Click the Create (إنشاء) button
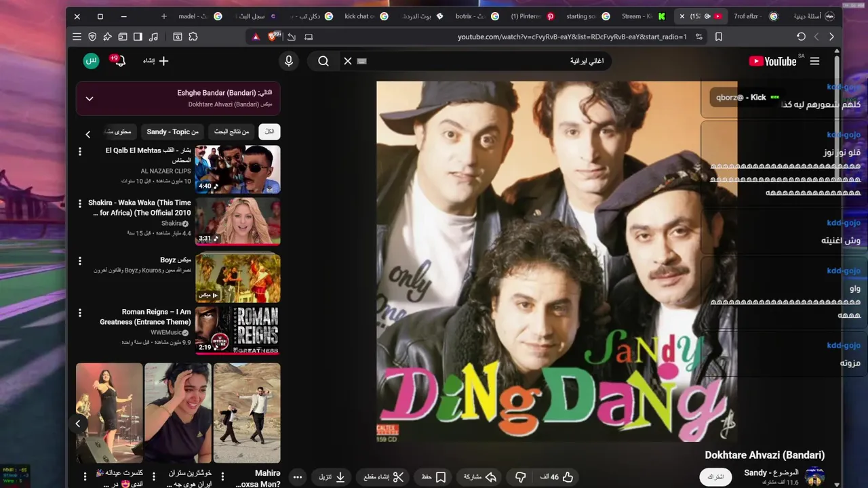868x488 pixels. [156, 61]
